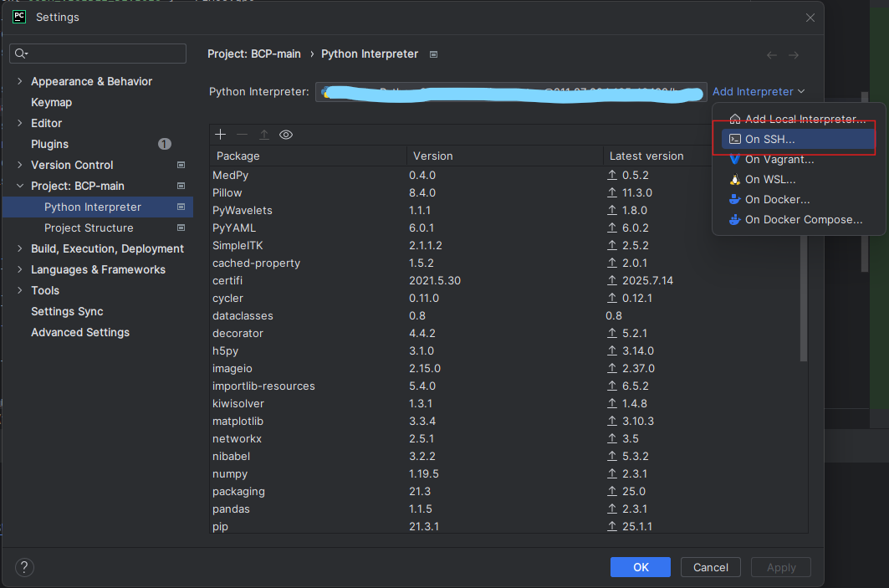Select the importlib-resources package row
Image resolution: width=889 pixels, height=588 pixels.
(504, 386)
